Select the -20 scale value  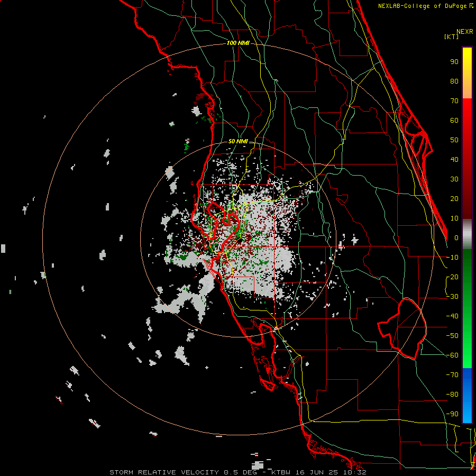(x=452, y=277)
